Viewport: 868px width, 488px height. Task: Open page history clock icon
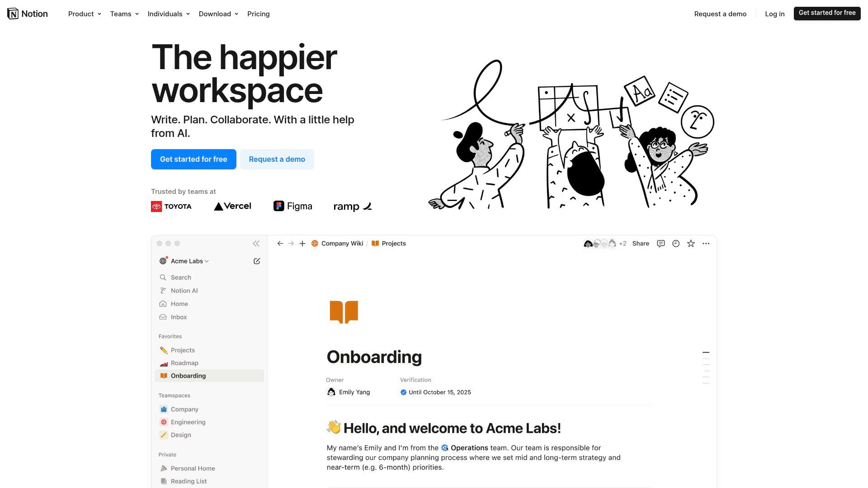(676, 244)
